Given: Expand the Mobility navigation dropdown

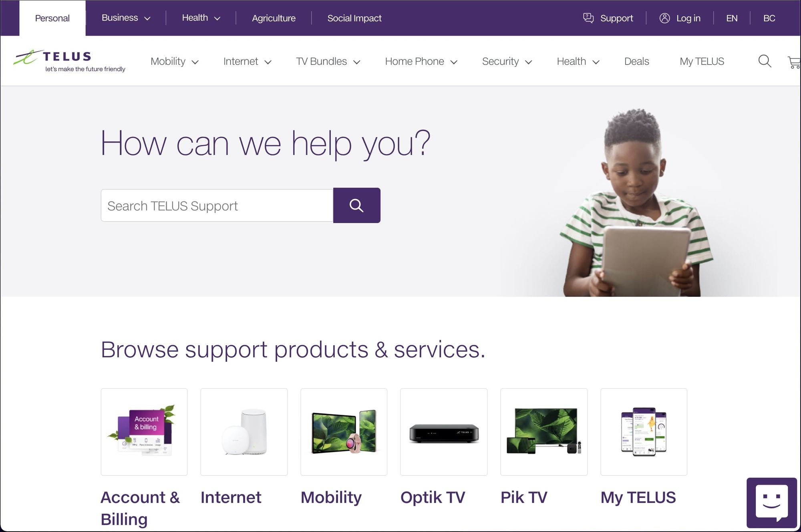Looking at the screenshot, I should click(174, 60).
